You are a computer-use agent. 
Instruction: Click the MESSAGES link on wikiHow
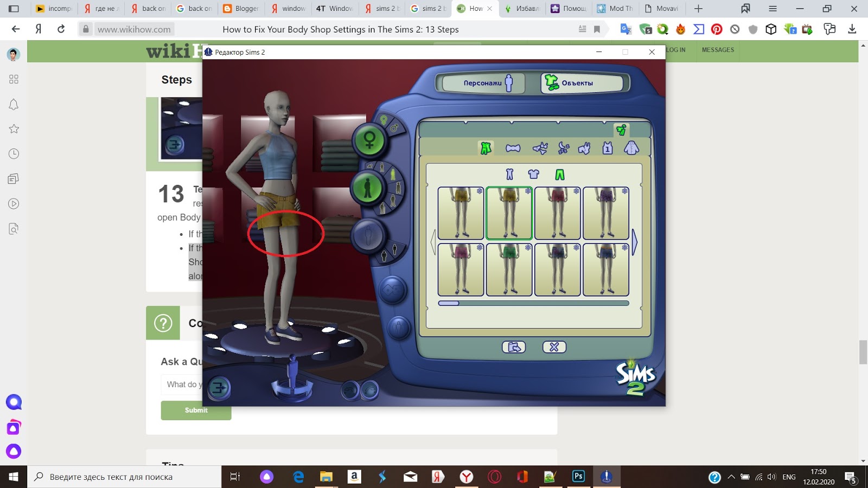718,50
